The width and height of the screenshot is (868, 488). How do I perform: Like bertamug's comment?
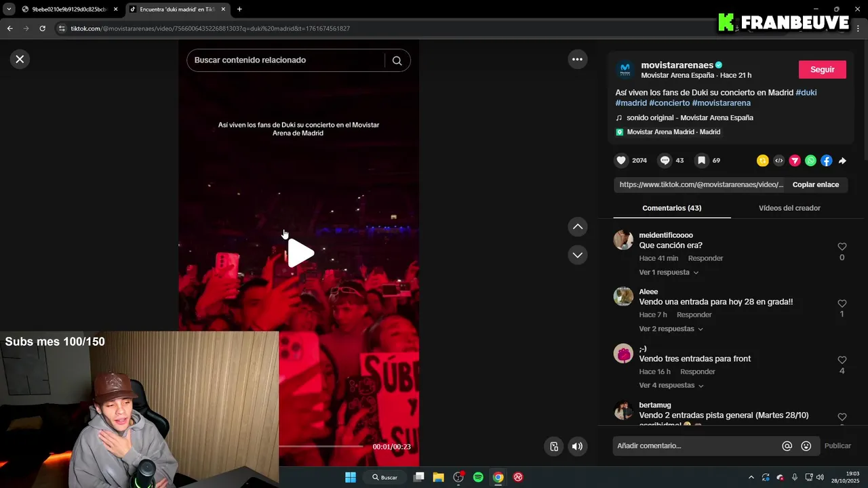pos(842,417)
